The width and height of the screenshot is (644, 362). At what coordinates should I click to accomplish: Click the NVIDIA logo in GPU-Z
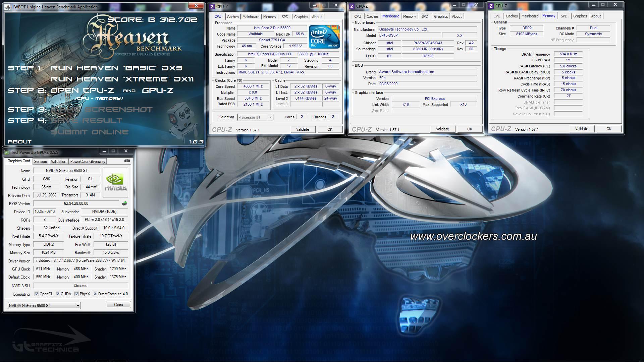click(x=115, y=182)
